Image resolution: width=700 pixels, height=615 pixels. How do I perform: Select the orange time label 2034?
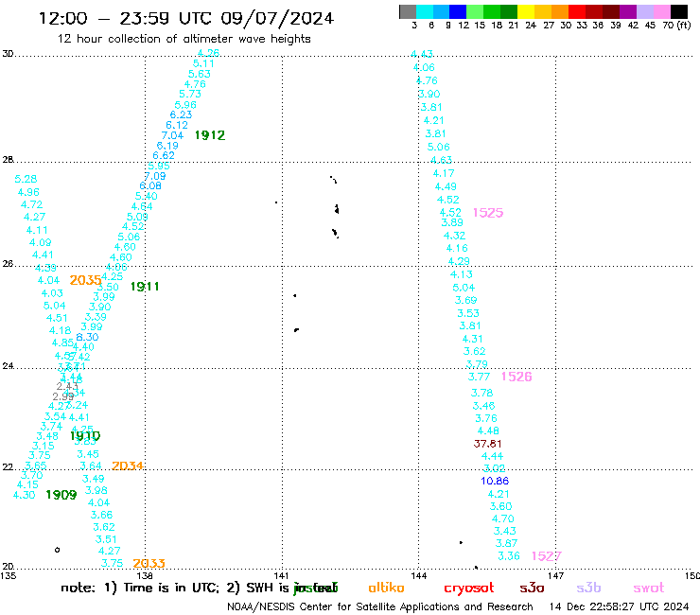128,466
